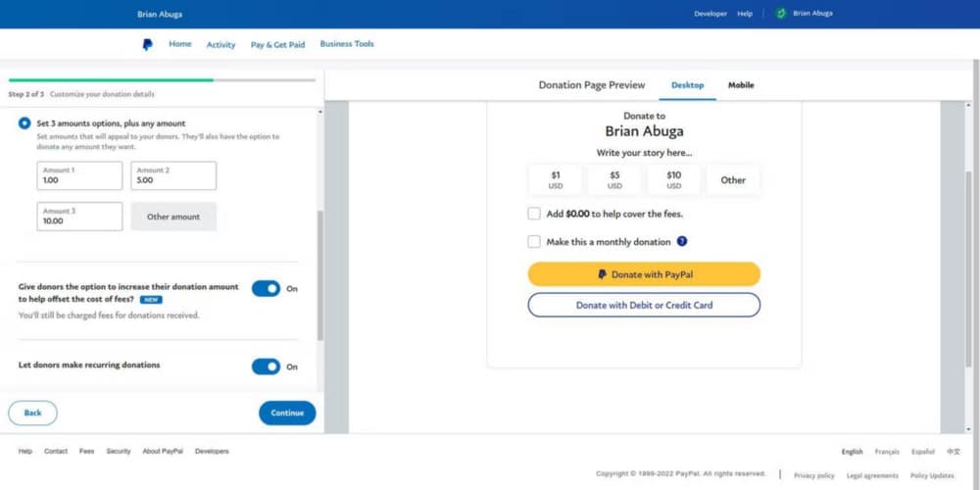Toggle the offset cost of fees switch

point(267,289)
